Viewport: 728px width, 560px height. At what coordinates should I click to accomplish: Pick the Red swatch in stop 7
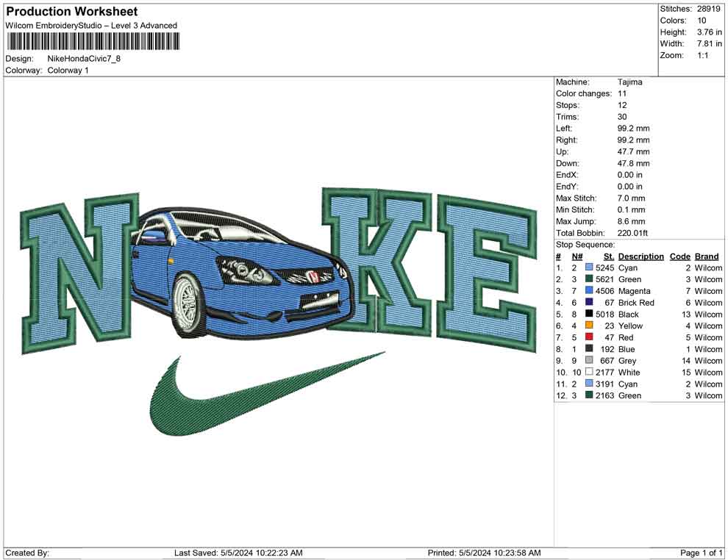coord(588,337)
